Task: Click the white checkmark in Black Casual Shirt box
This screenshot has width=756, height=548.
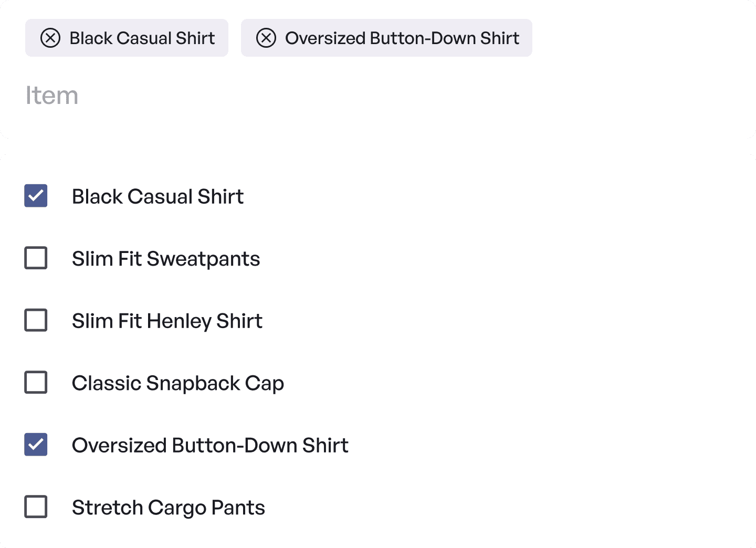Action: point(36,196)
